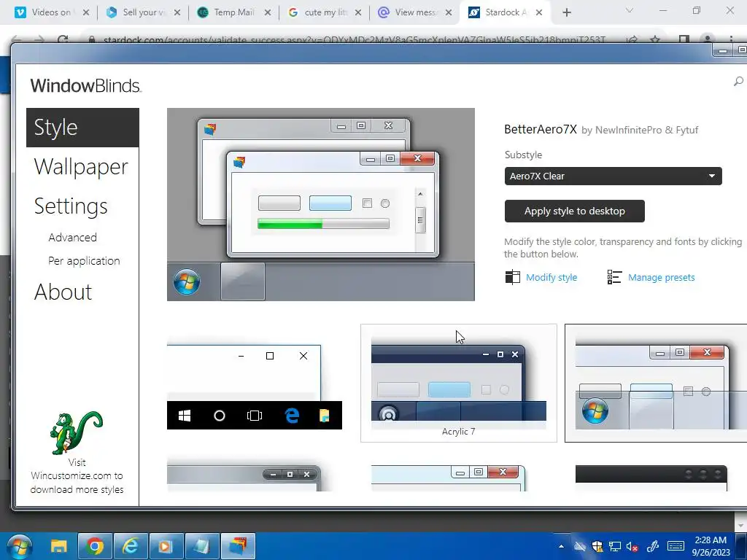Open the taskbar clock showing 2:28 AM

[x=711, y=546]
